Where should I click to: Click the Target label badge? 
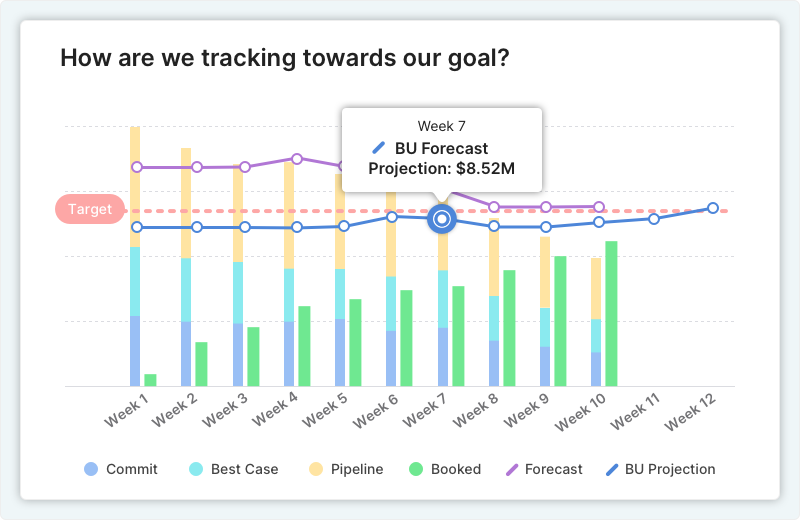[90, 210]
